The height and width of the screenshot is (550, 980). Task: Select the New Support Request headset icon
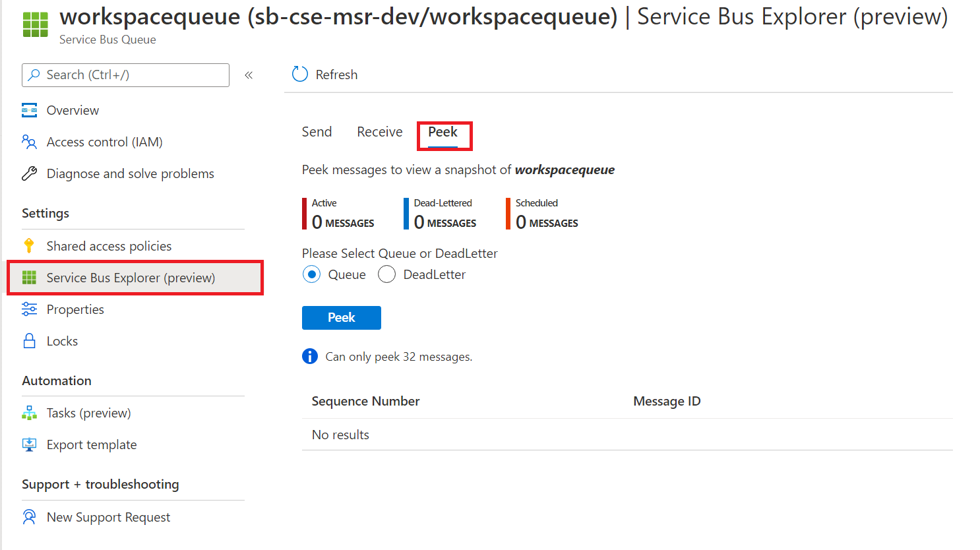pyautogui.click(x=29, y=516)
